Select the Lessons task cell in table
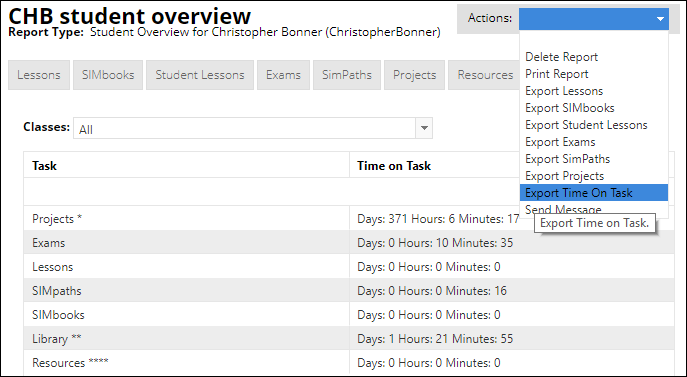687x377 pixels. 187,267
